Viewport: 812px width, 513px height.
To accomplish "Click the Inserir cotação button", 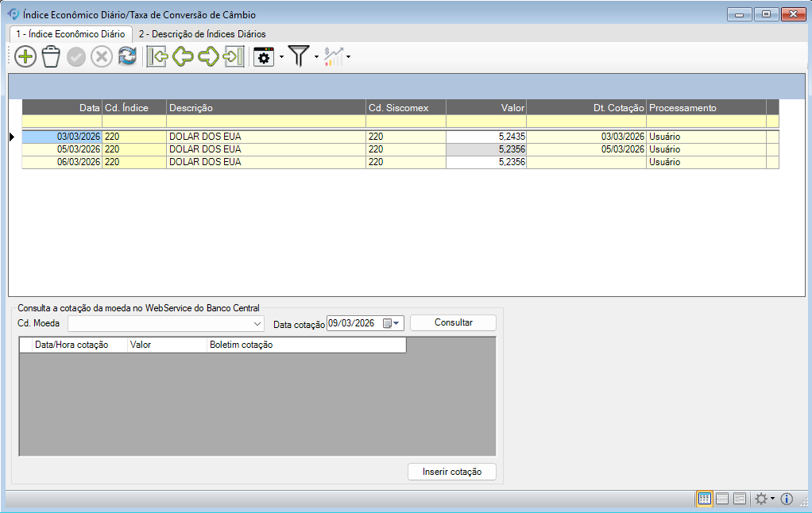I will tap(452, 472).
